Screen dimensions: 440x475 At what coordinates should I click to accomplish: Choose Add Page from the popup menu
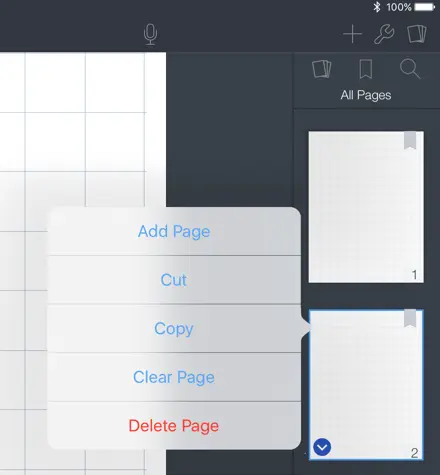(174, 232)
